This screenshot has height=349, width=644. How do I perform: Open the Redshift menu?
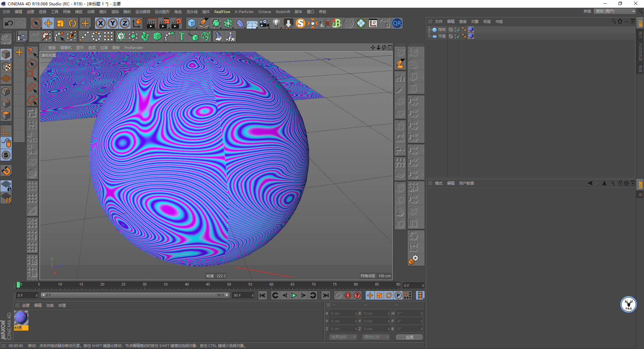pyautogui.click(x=283, y=12)
